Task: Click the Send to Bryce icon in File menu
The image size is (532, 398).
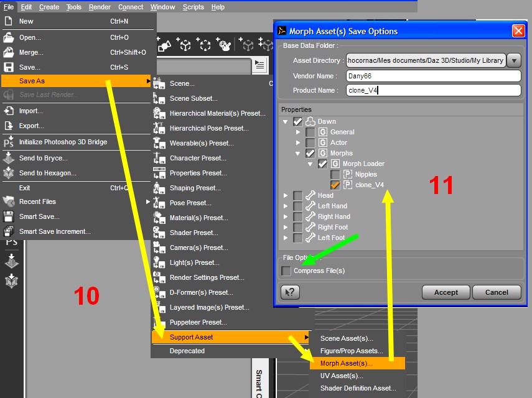Action: [x=9, y=158]
